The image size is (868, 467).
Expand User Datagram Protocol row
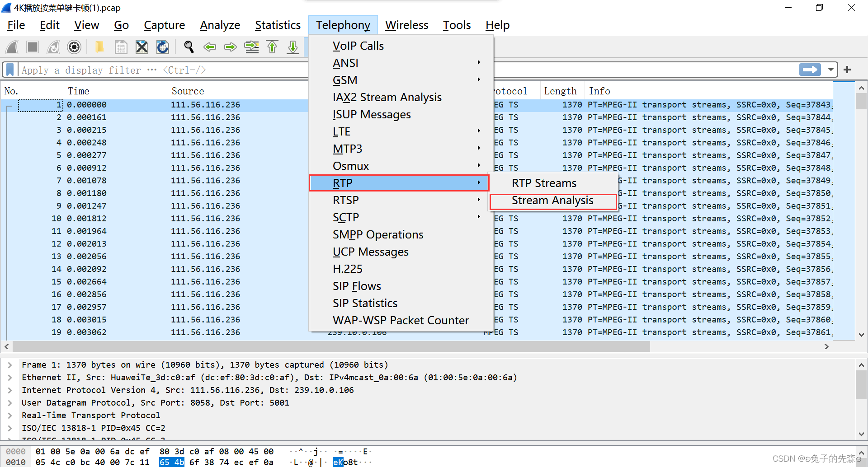[x=10, y=402]
